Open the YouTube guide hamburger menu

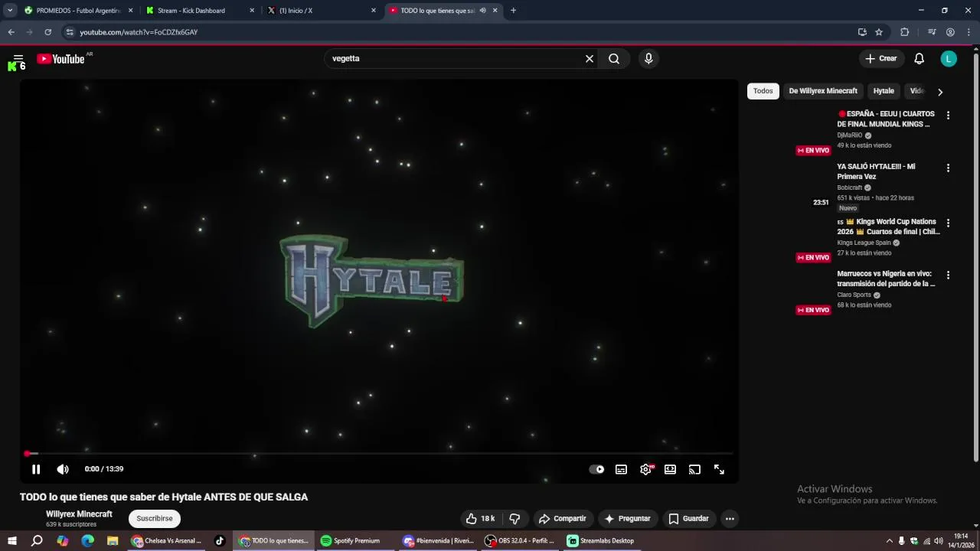pyautogui.click(x=18, y=59)
